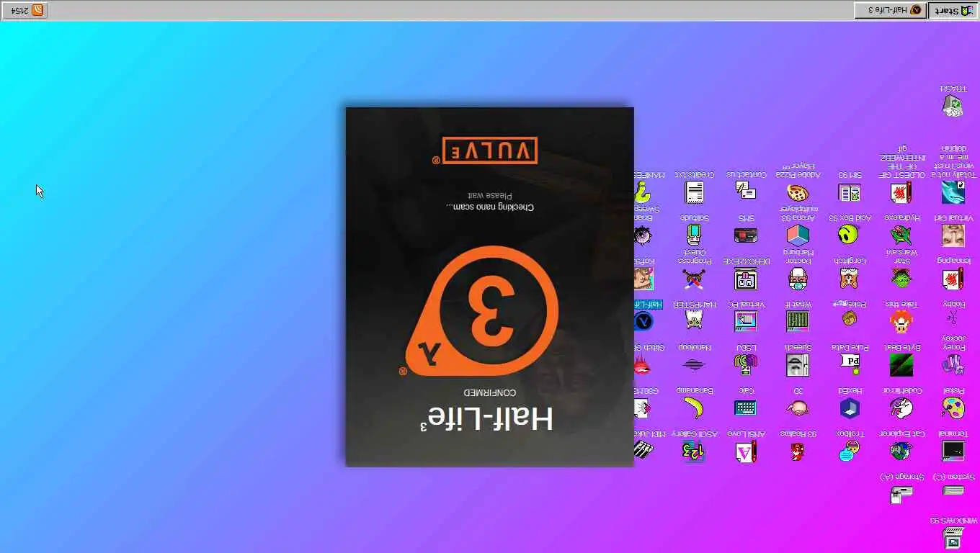This screenshot has width=980, height=553.
Task: Click the 21:54 taskbar clock
Action: click(x=19, y=10)
